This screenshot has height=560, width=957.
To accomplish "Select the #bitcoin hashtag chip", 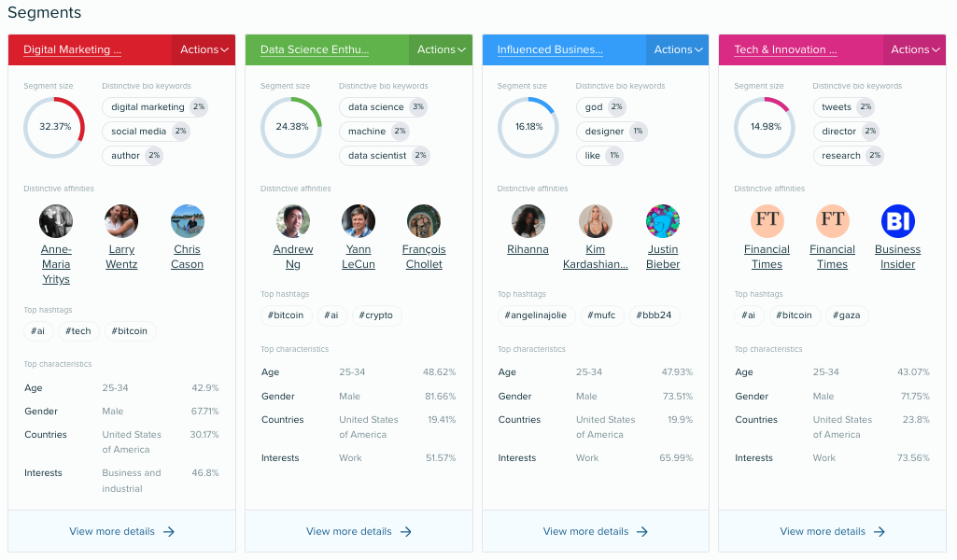I will click(x=286, y=315).
